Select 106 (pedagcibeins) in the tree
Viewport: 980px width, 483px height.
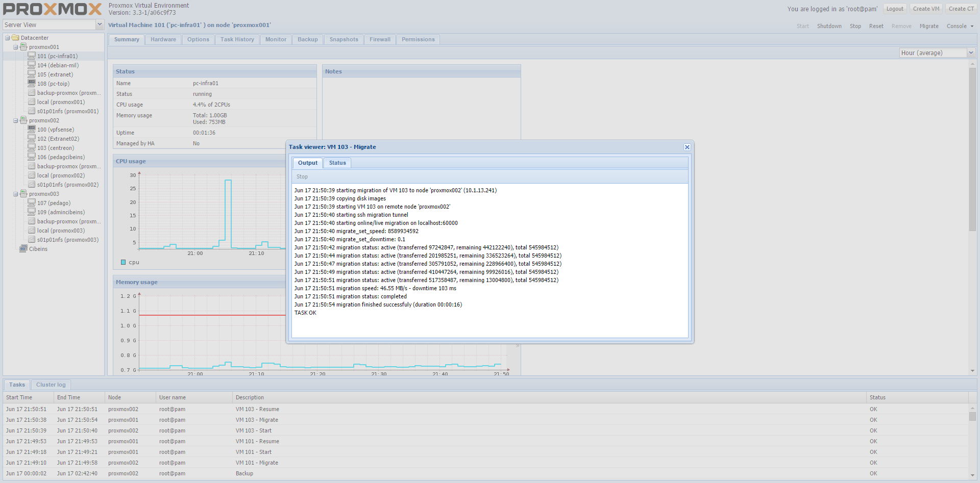(61, 157)
